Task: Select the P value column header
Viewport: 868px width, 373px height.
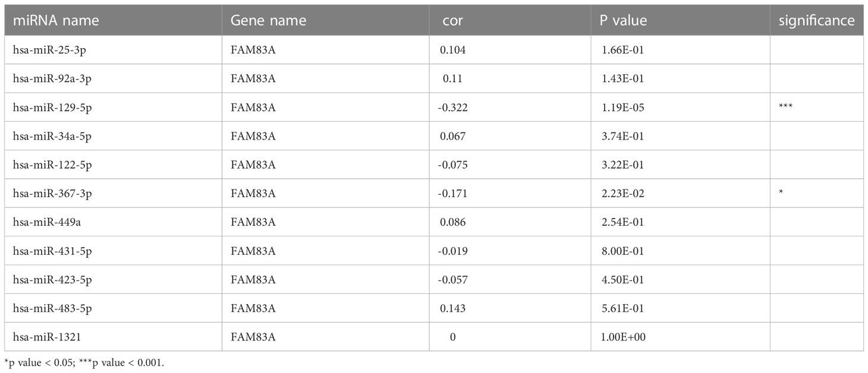Action: [623, 21]
